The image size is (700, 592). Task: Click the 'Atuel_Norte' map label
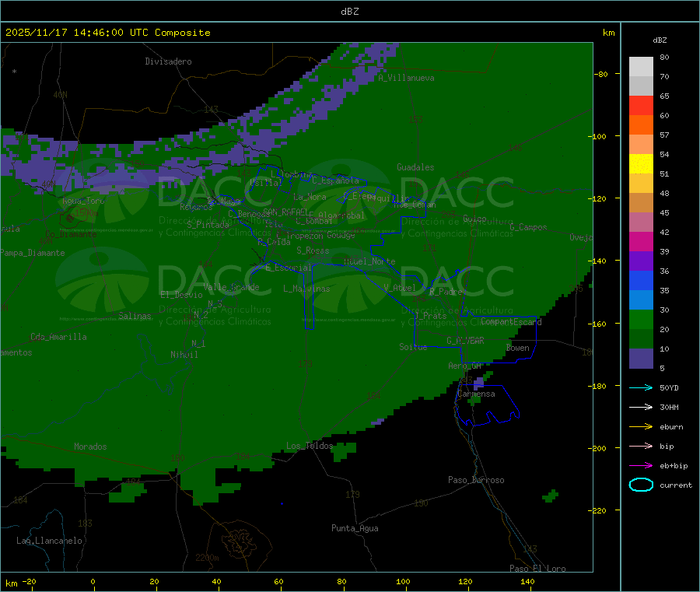click(x=369, y=261)
